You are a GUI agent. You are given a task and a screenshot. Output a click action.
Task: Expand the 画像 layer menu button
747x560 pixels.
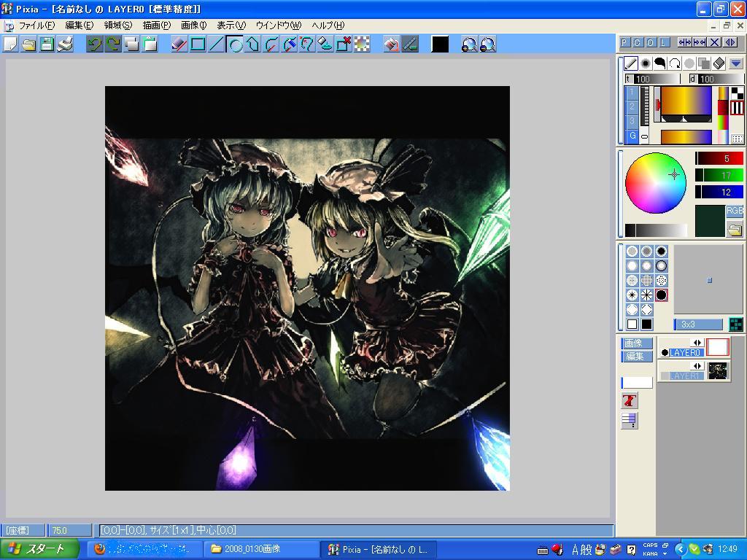coord(635,343)
